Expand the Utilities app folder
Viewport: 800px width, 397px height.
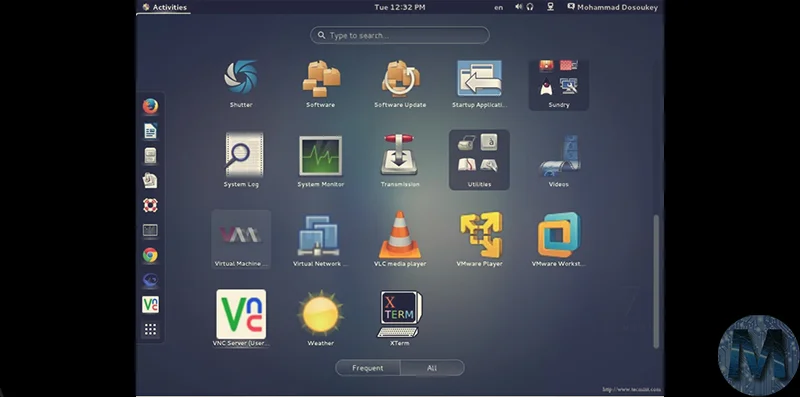[479, 160]
